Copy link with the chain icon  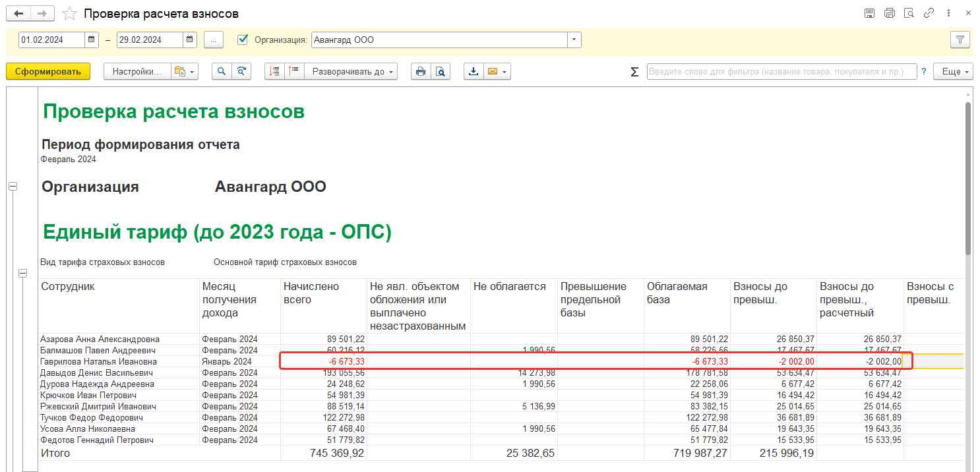point(929,13)
